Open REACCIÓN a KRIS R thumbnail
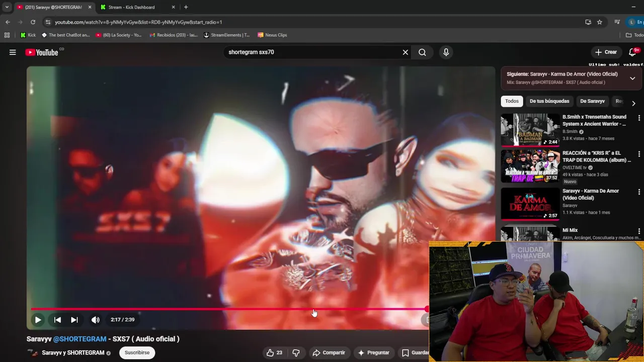 coord(530,166)
